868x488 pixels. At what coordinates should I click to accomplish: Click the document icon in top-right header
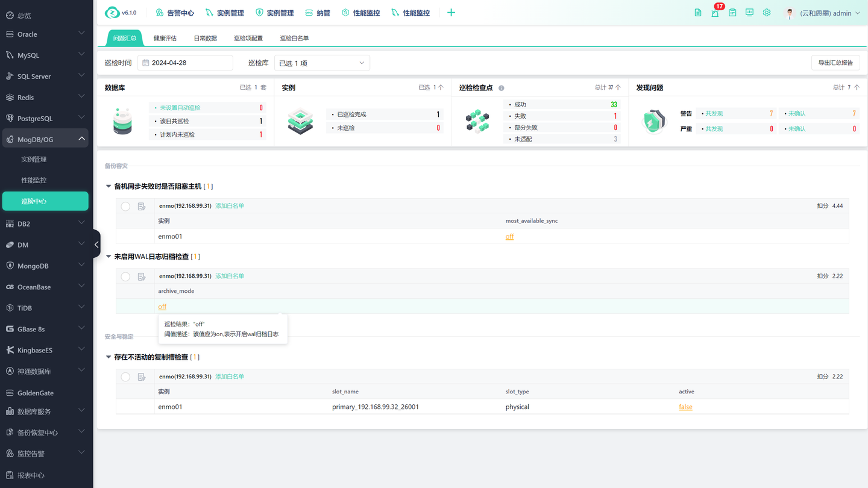click(698, 13)
